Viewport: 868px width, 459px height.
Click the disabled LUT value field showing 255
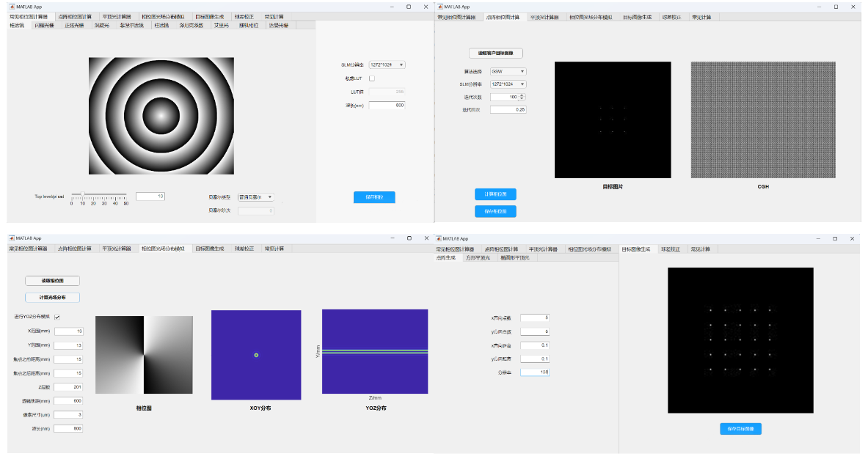tap(387, 92)
